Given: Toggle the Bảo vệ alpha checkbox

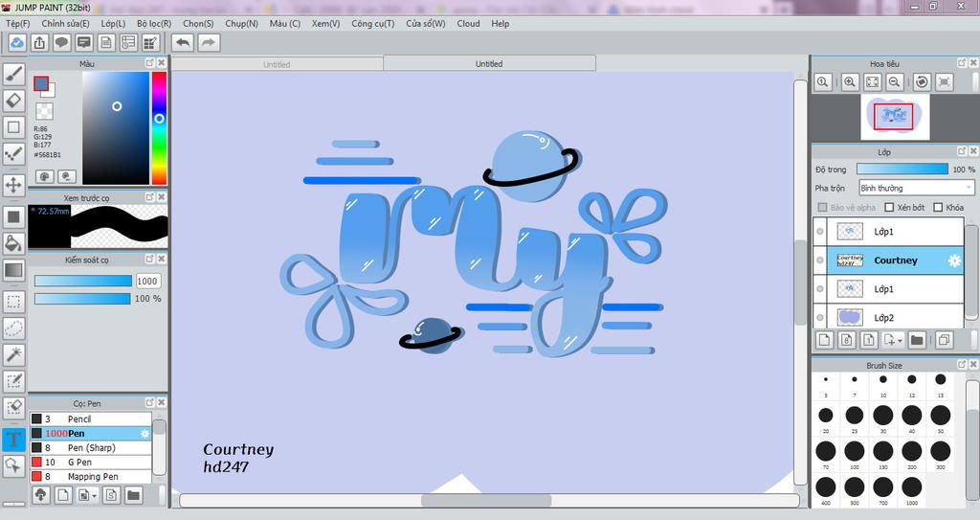Looking at the screenshot, I should tap(822, 207).
